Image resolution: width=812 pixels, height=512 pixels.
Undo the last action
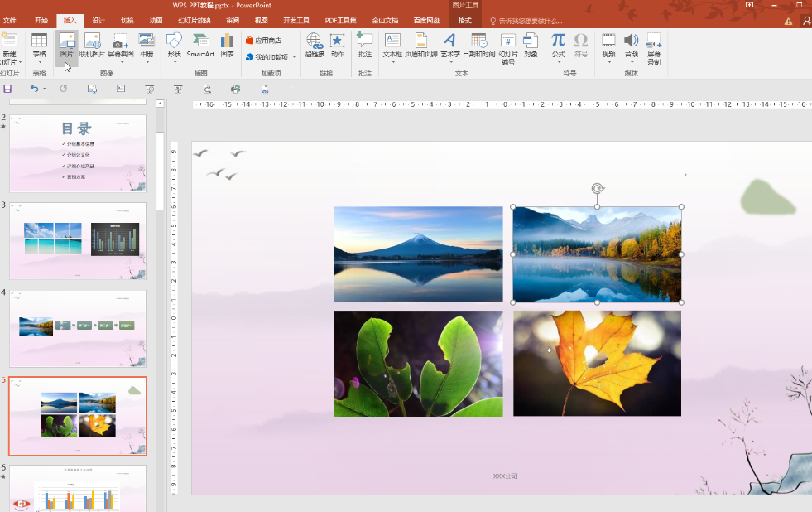(x=34, y=89)
